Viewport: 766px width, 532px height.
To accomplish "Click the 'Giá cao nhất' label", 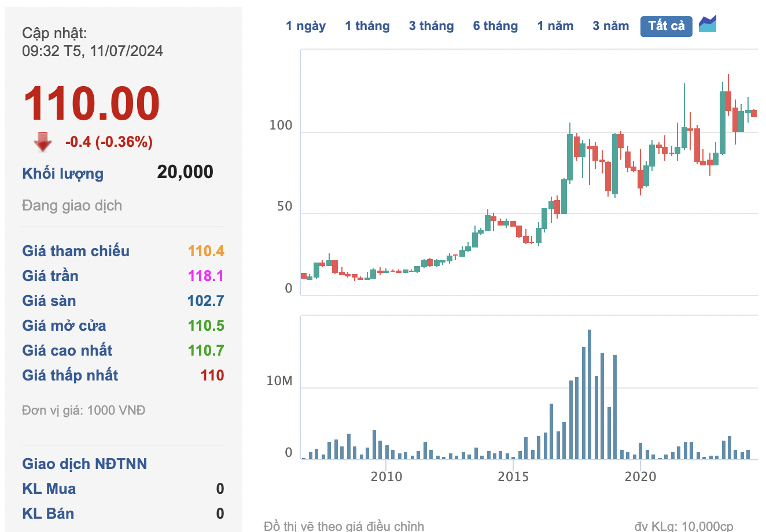I will pos(68,350).
